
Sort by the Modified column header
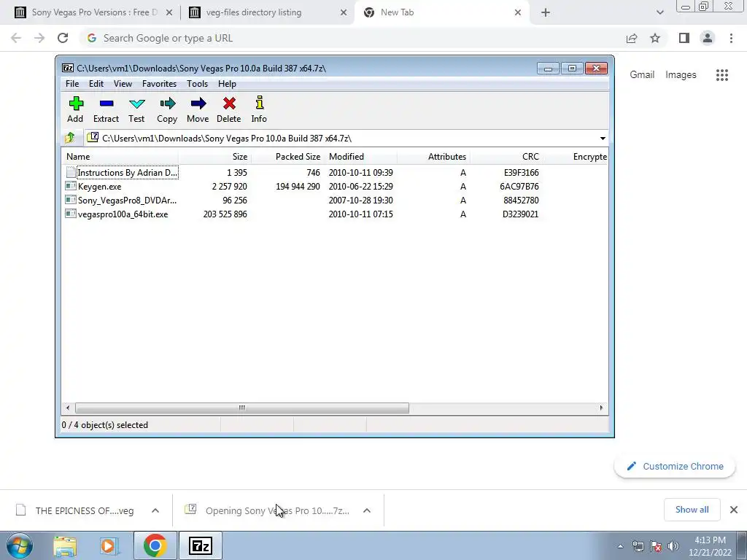tap(360, 157)
